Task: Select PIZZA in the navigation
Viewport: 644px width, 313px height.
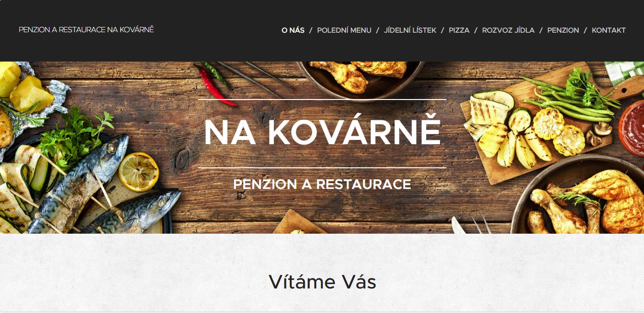Action: [x=459, y=30]
